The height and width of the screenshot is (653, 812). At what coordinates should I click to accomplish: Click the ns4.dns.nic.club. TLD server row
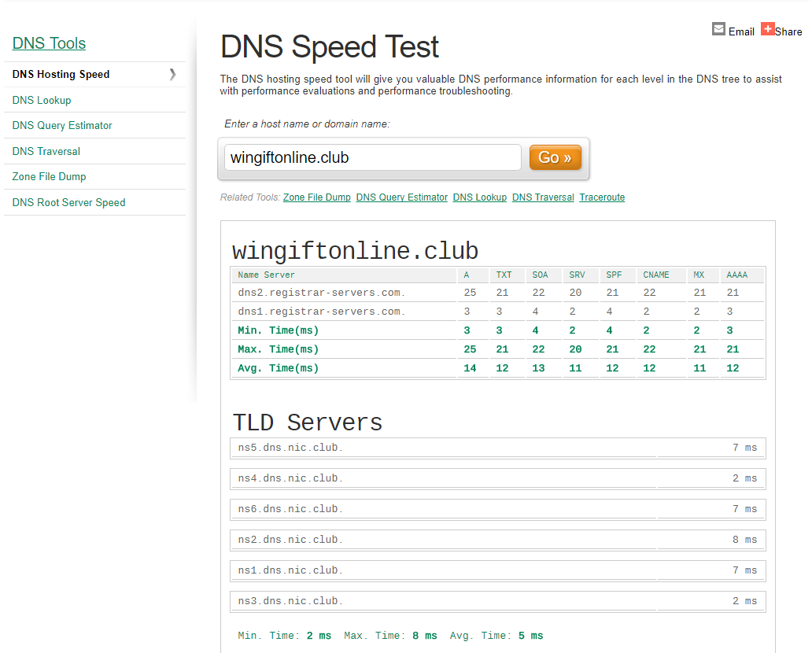[497, 478]
